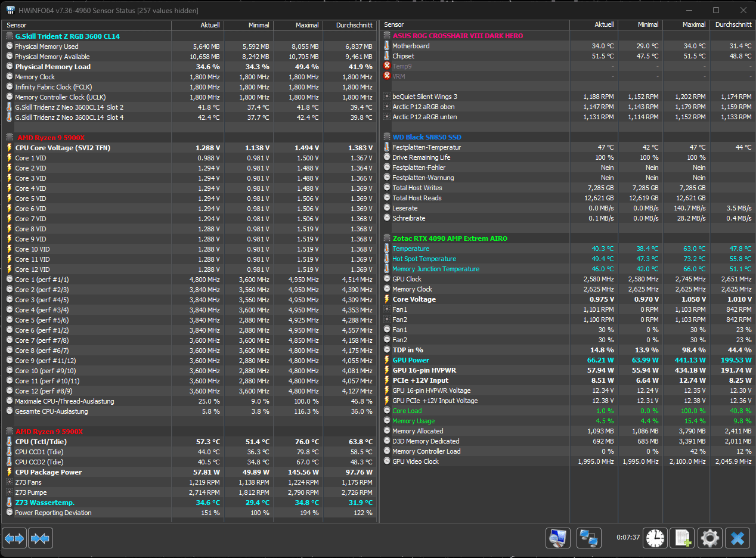Click the right panel Durchschnitt column header
Viewport: 756px width, 558px height.
[733, 25]
